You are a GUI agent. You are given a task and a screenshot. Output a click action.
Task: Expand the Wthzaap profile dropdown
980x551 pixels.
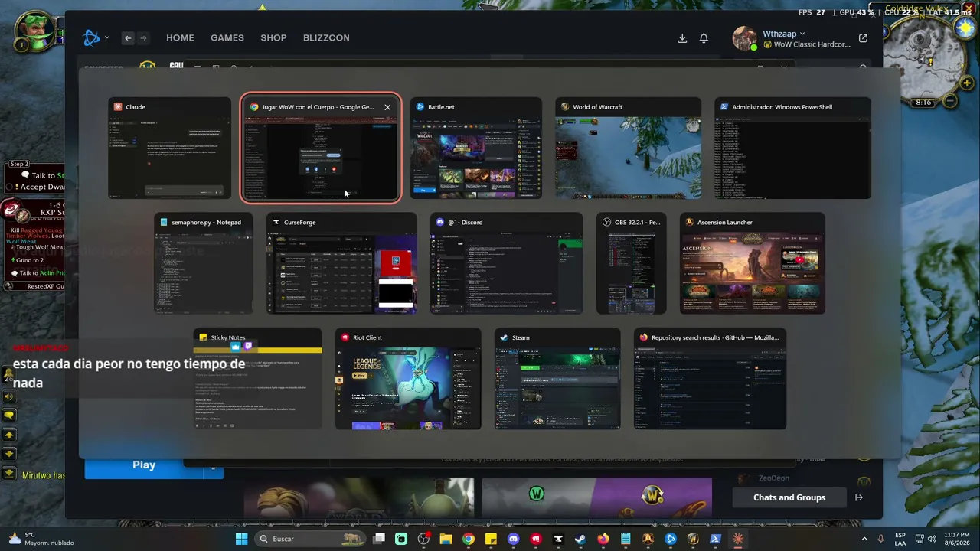(x=784, y=34)
